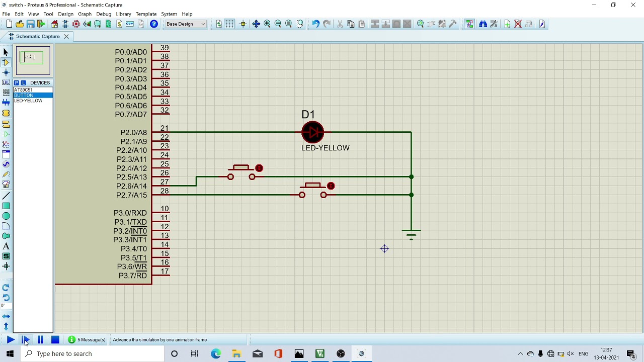The image size is (644, 362).
Task: Click L library manage button
Action: (23, 82)
